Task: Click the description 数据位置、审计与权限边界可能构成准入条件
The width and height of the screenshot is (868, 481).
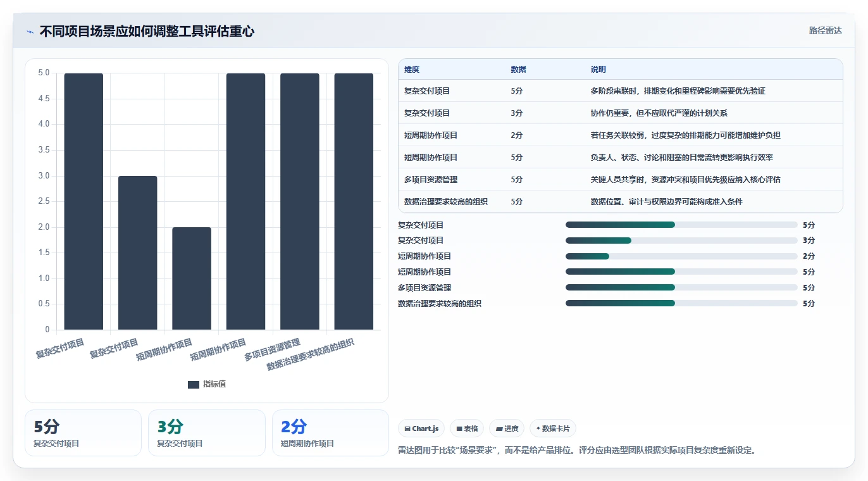Action: pos(667,201)
